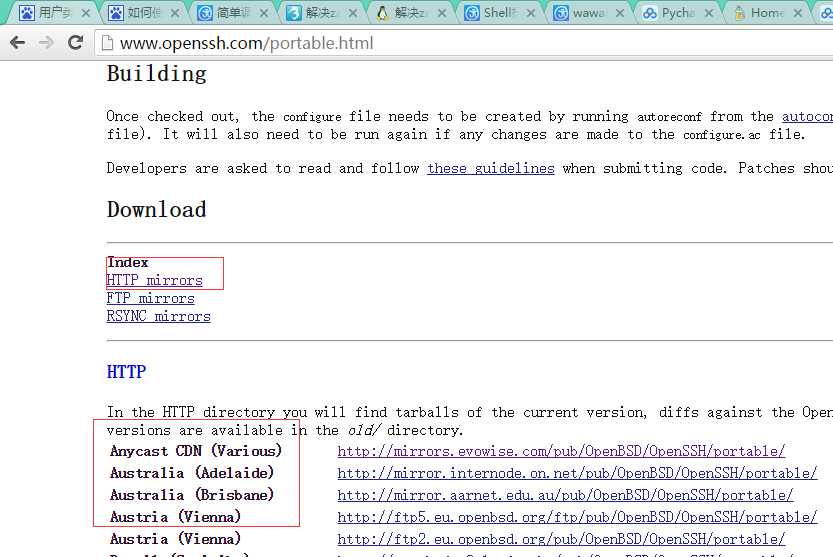Open the fourth tab with number 3 icon
This screenshot has height=557, width=833.
click(x=321, y=13)
